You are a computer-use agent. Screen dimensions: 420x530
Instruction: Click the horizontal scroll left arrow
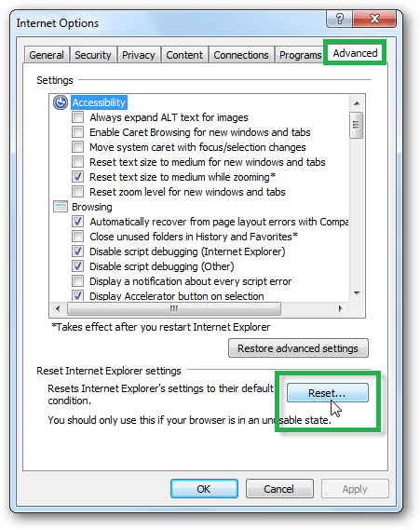pos(58,308)
